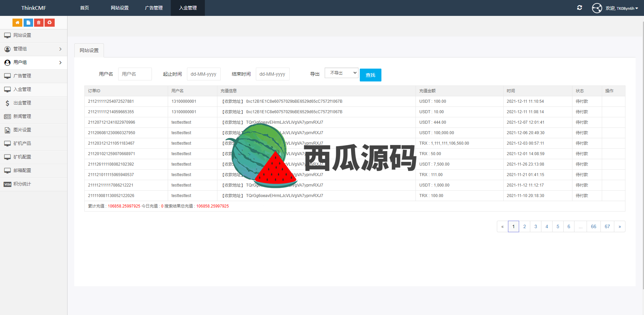
Task: Click the picture icon beside 图片设置
Action: coord(7,130)
